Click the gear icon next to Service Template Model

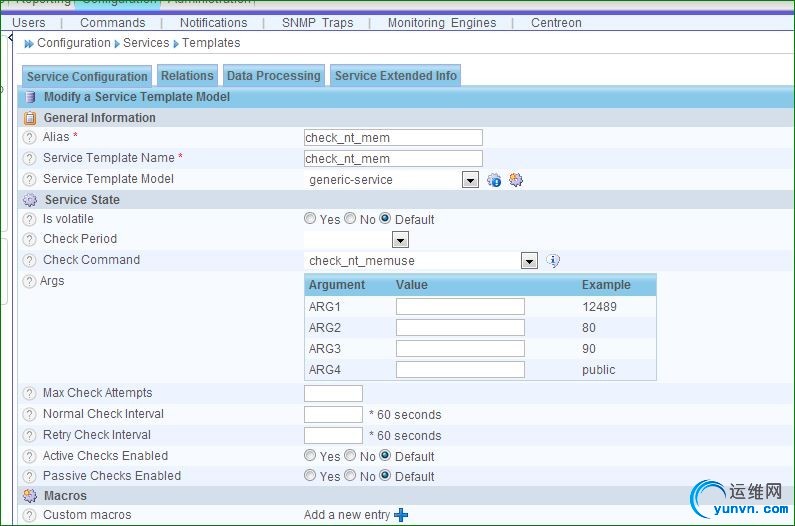click(516, 180)
